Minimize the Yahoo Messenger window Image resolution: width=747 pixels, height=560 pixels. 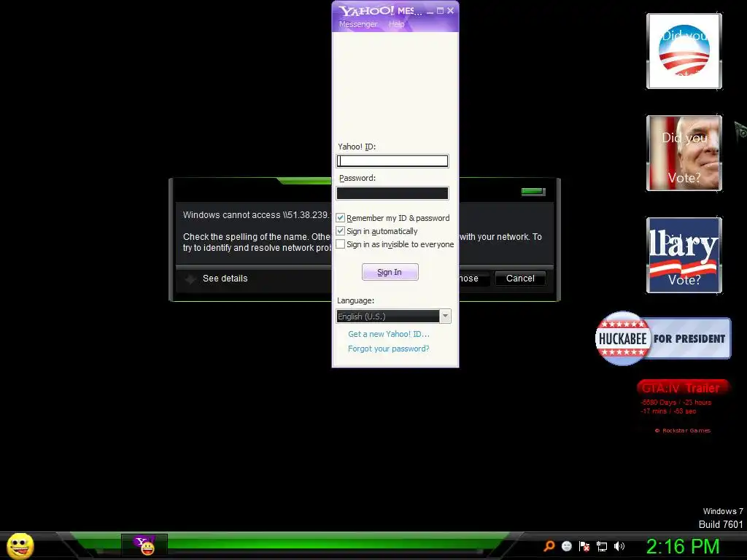[x=430, y=11]
